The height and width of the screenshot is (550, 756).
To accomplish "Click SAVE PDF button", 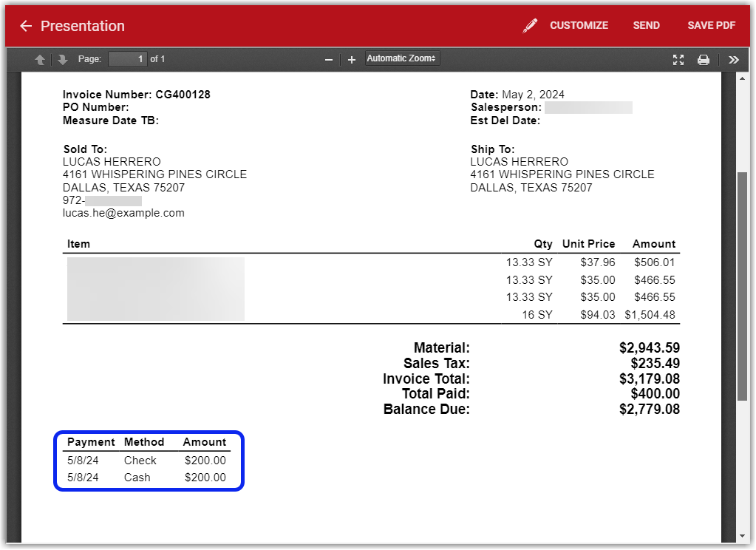I will (x=711, y=26).
